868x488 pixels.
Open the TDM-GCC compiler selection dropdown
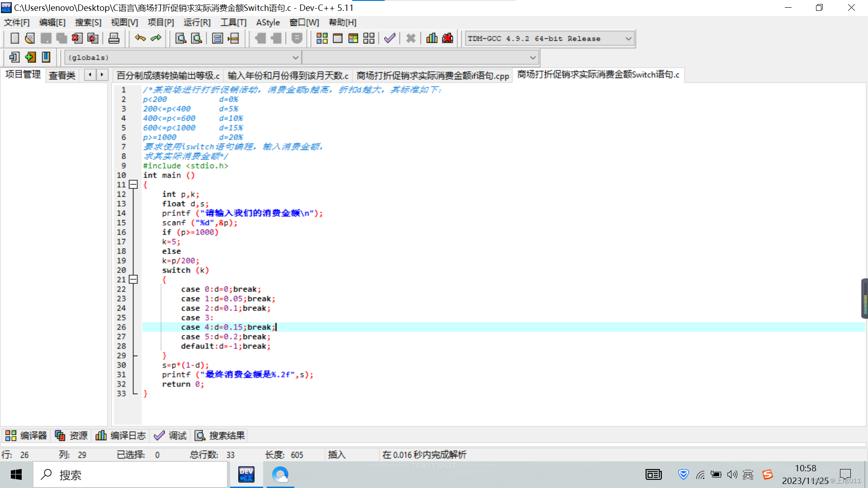(x=628, y=39)
